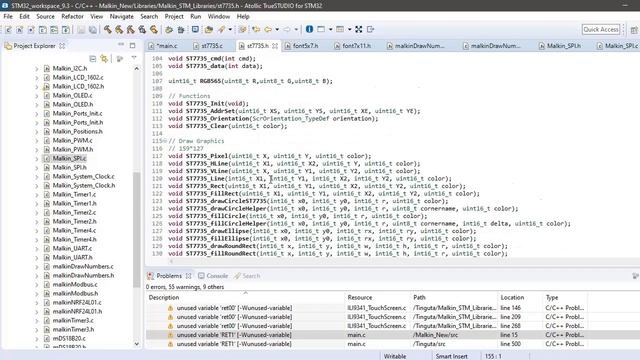
Task: Open the Project menu
Action: pos(174,16)
